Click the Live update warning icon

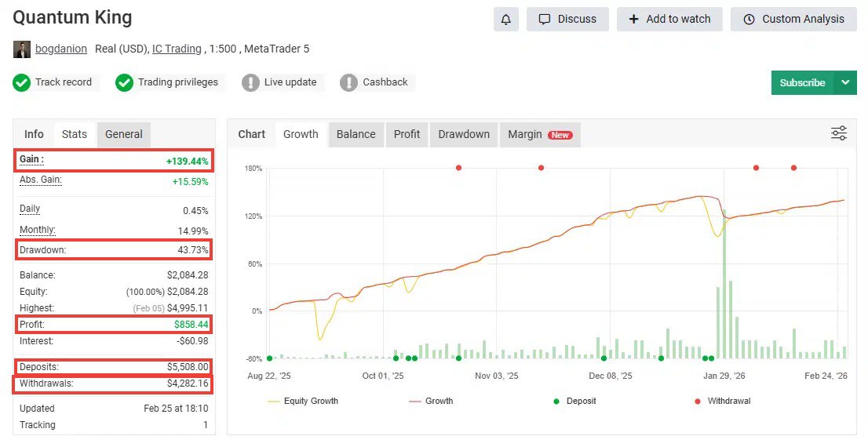click(250, 82)
